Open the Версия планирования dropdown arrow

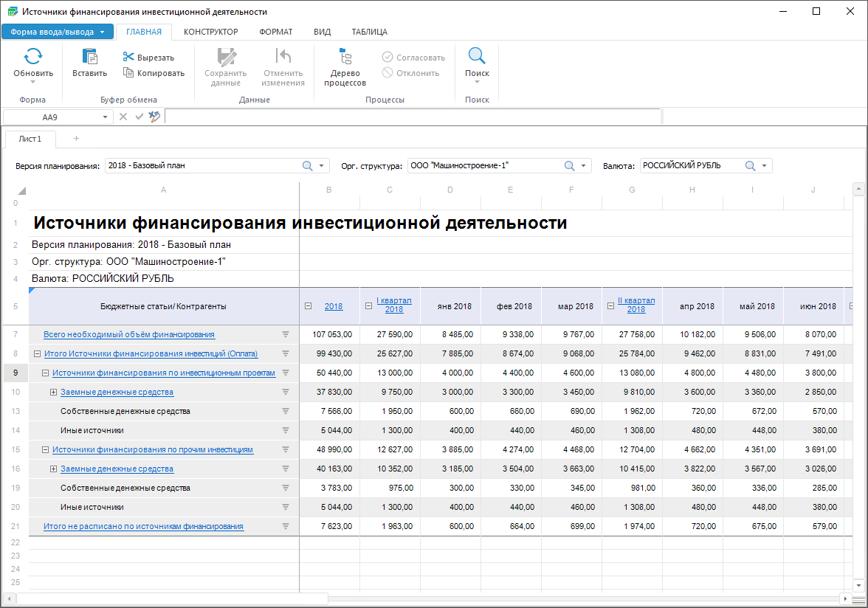[322, 166]
